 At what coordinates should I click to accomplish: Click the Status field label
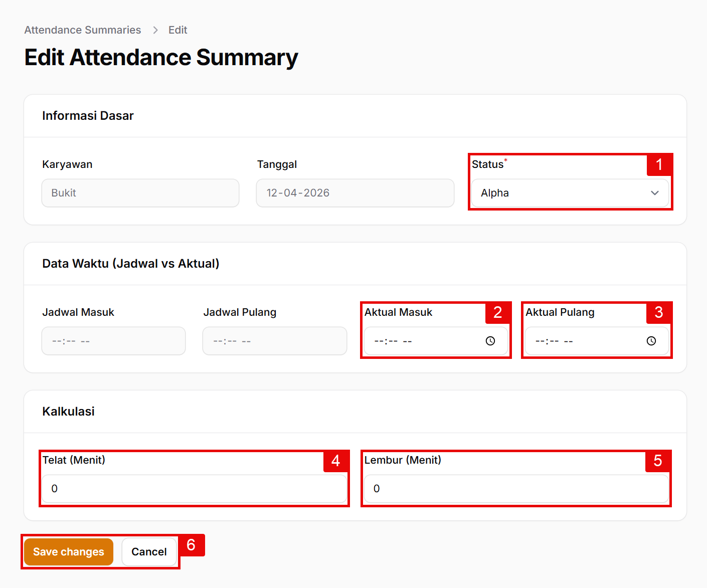pyautogui.click(x=487, y=164)
